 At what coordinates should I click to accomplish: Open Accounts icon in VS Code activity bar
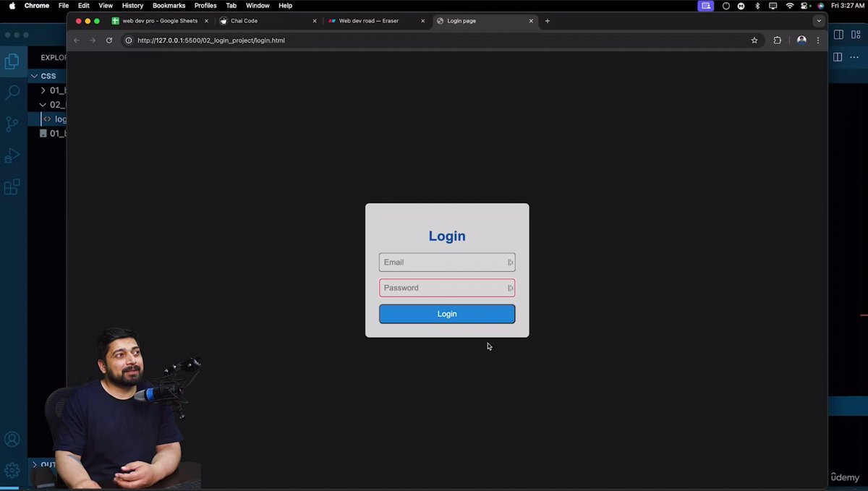[x=12, y=440]
